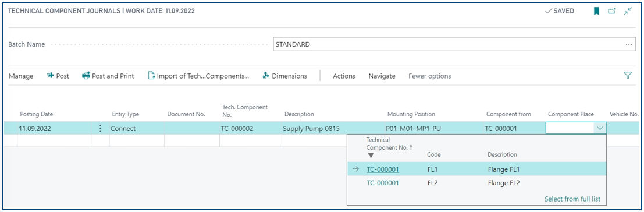Image resolution: width=644 pixels, height=212 pixels.
Task: Open Dimensions action
Action: pyautogui.click(x=284, y=76)
